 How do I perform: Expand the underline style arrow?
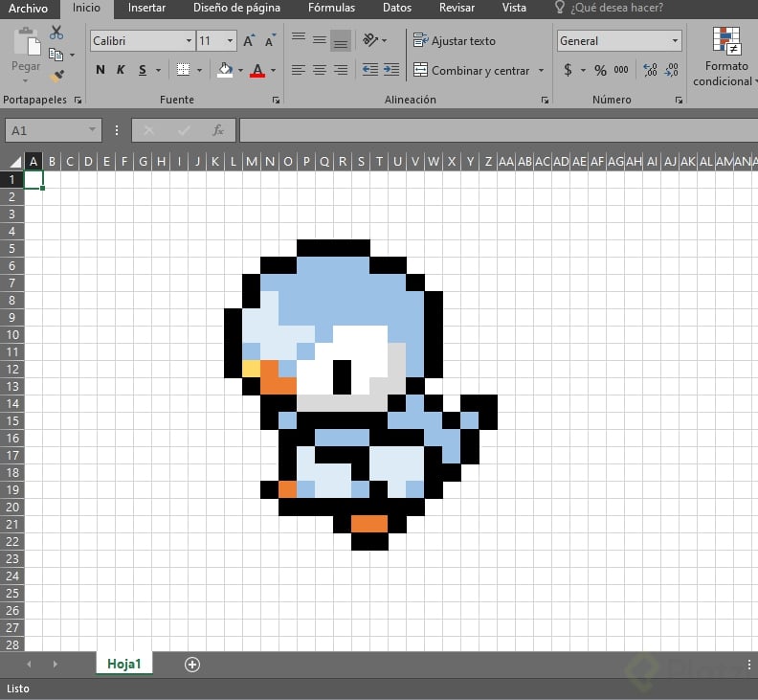tap(159, 71)
